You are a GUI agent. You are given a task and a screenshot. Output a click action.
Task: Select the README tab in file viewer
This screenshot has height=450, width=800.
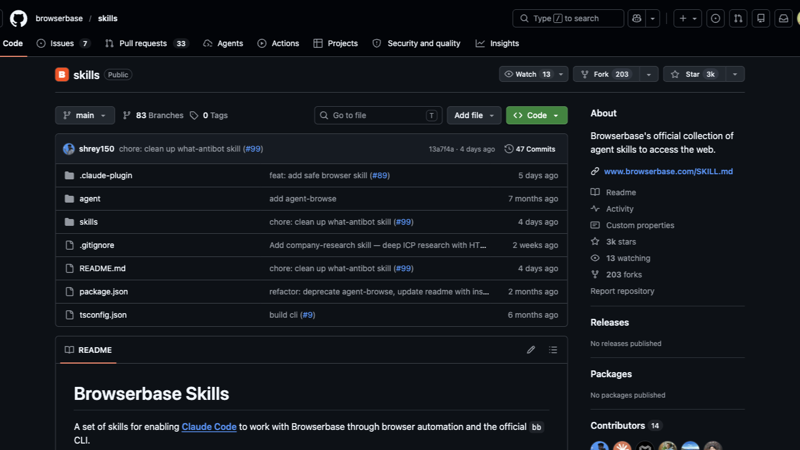pyautogui.click(x=88, y=350)
